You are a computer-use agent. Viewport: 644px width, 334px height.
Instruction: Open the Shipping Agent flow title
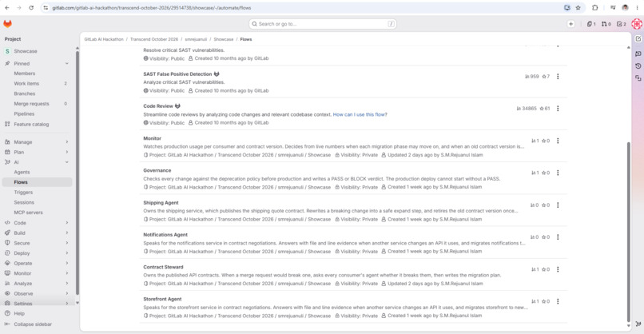tap(161, 202)
